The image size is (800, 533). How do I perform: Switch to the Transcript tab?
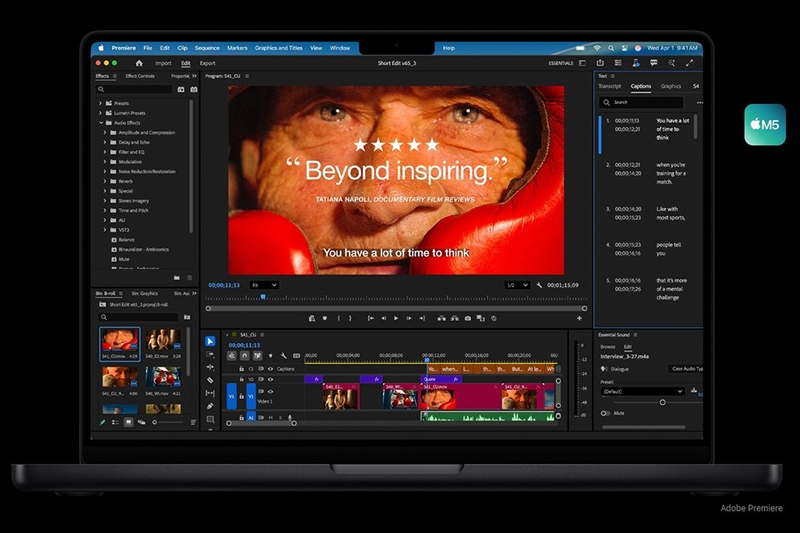(610, 86)
